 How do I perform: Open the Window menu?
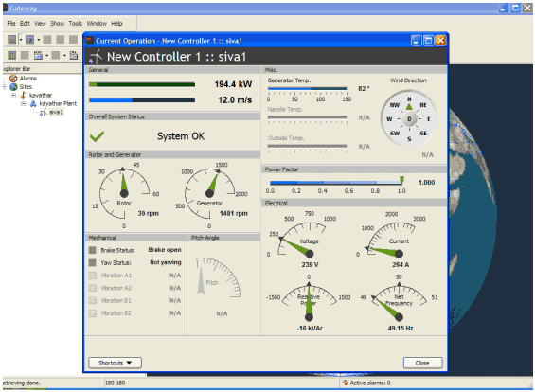[x=97, y=24]
